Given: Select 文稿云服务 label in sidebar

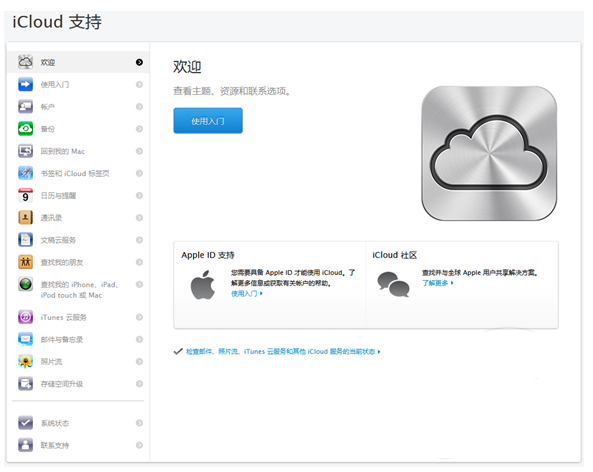Looking at the screenshot, I should tap(58, 240).
